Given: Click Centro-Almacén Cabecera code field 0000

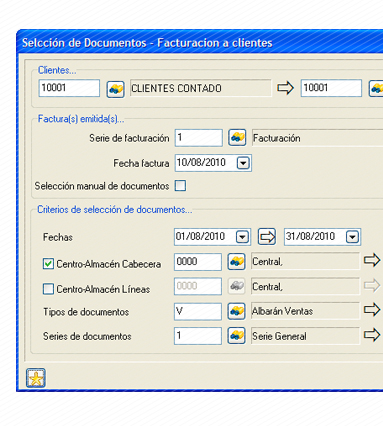Looking at the screenshot, I should [x=198, y=262].
